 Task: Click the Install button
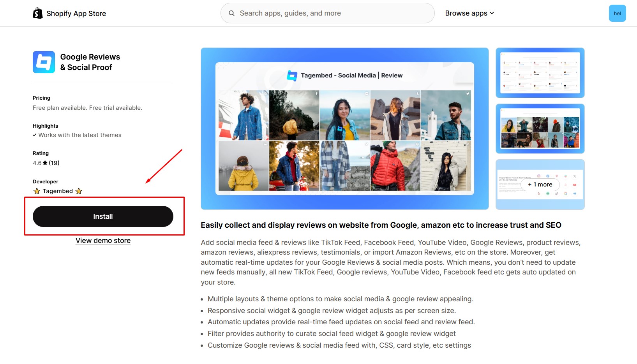click(x=102, y=216)
